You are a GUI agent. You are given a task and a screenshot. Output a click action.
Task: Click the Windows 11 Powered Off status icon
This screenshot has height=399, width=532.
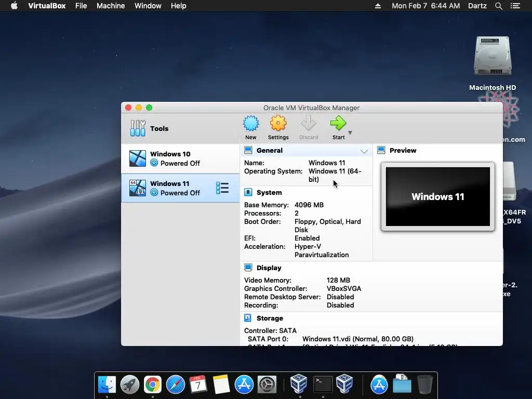[154, 192]
